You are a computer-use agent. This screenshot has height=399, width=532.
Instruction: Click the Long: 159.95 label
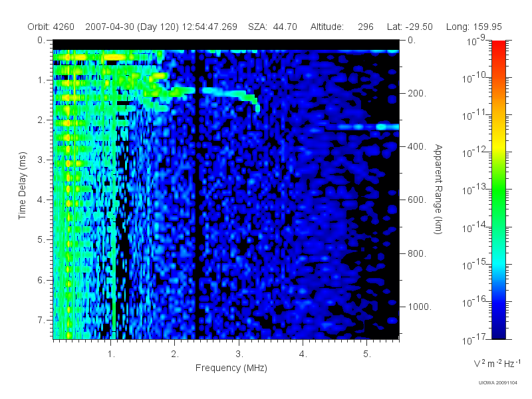pos(473,27)
